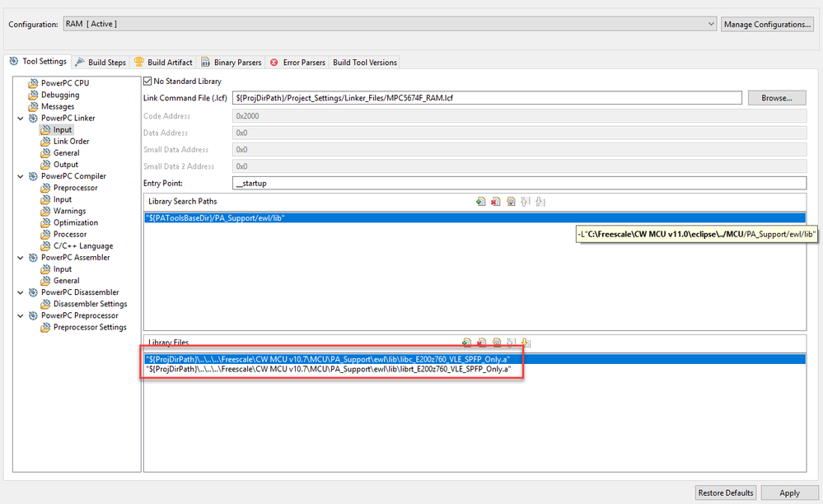Screen dimensions: 823x504
Task: Click the Binary Parsers tab icon
Action: pos(206,62)
